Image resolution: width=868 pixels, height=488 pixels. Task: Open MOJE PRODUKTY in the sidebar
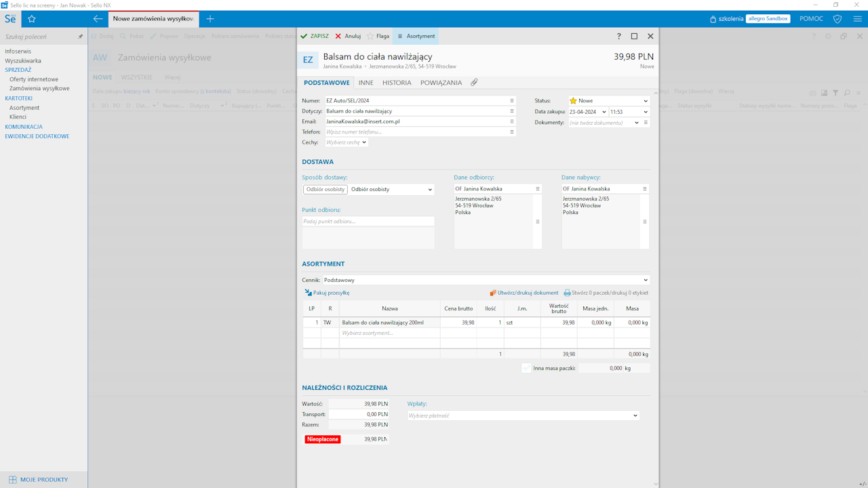[43, 479]
